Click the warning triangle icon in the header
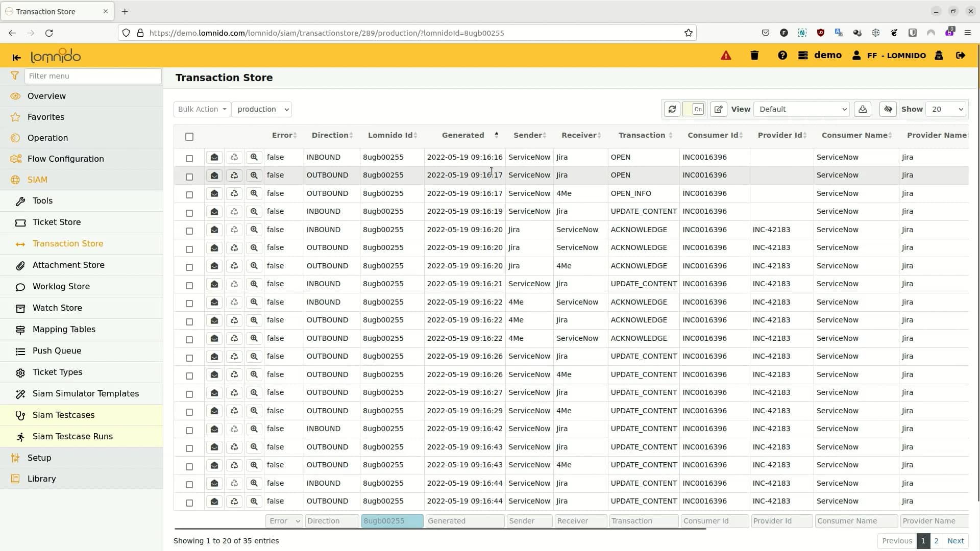This screenshot has width=980, height=551. point(725,55)
